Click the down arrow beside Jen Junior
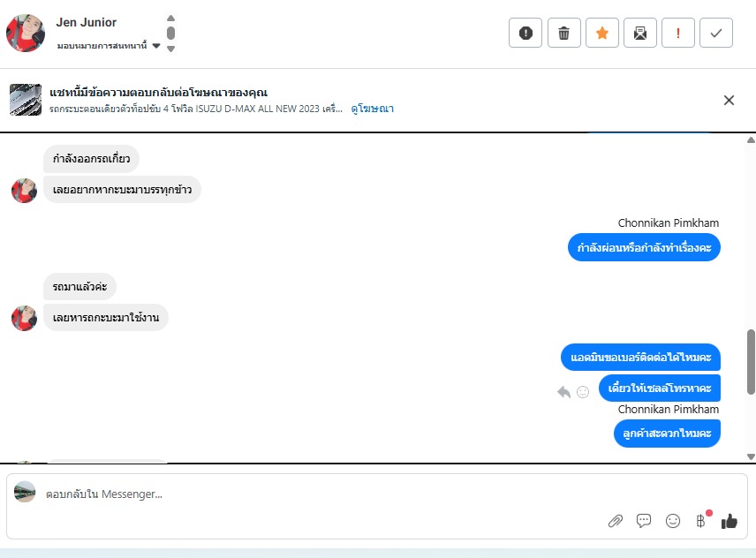 [x=170, y=49]
